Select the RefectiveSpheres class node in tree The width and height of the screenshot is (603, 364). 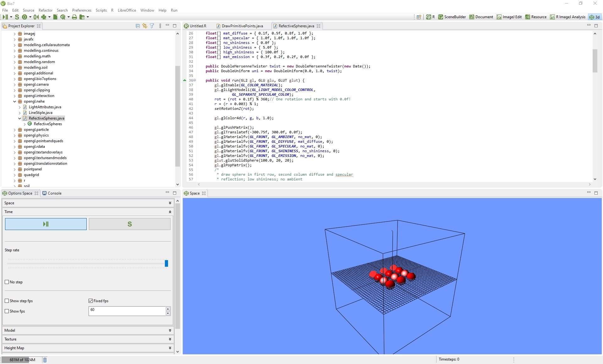tap(48, 124)
